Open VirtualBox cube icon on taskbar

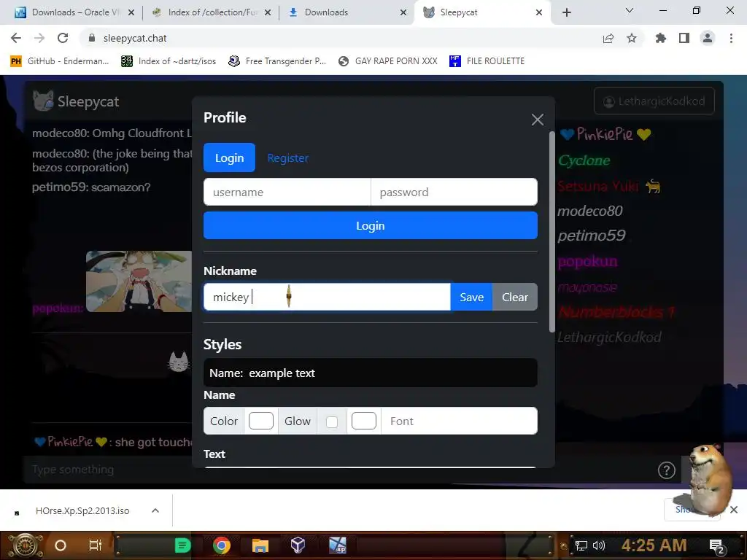point(298,545)
